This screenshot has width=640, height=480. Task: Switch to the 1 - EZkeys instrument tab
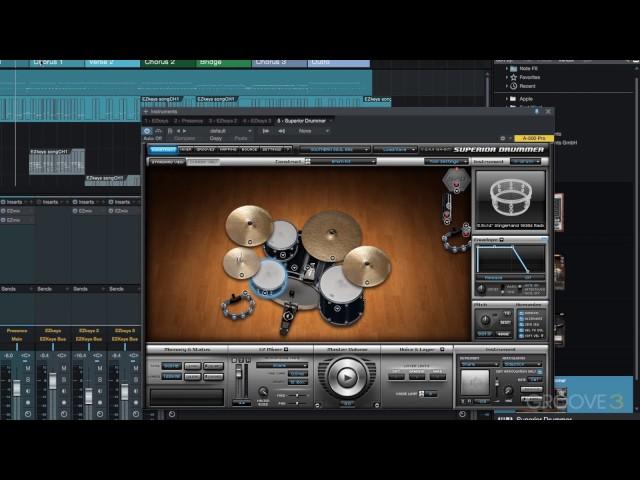click(156, 121)
